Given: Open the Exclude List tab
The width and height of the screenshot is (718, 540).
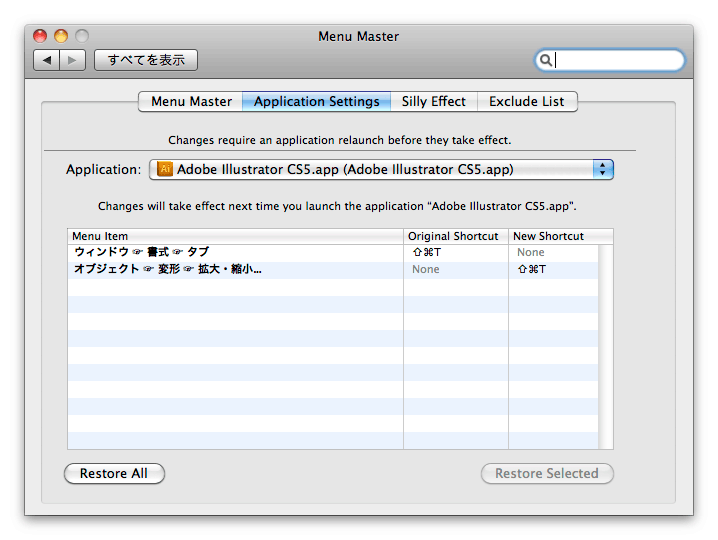Looking at the screenshot, I should 527,101.
